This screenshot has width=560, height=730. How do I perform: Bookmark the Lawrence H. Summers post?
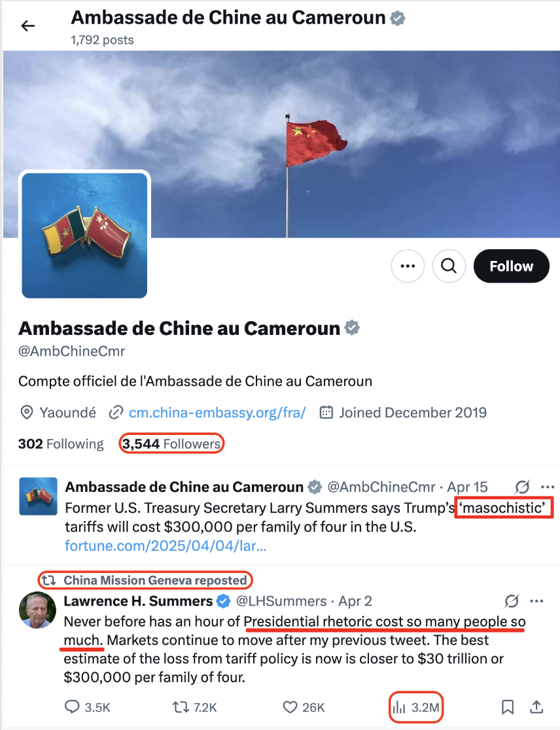coord(508,707)
